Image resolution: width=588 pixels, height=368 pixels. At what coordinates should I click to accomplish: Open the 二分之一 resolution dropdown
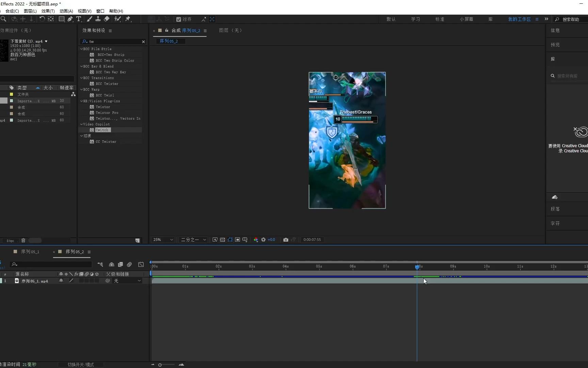pyautogui.click(x=193, y=240)
